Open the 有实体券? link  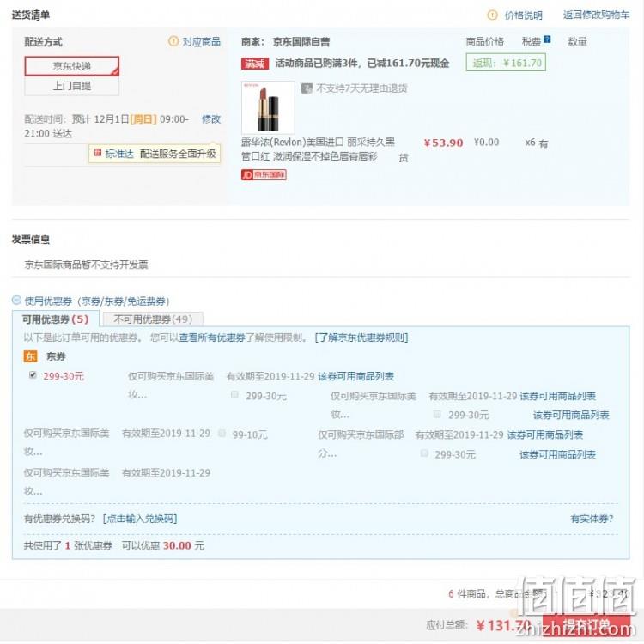592,519
